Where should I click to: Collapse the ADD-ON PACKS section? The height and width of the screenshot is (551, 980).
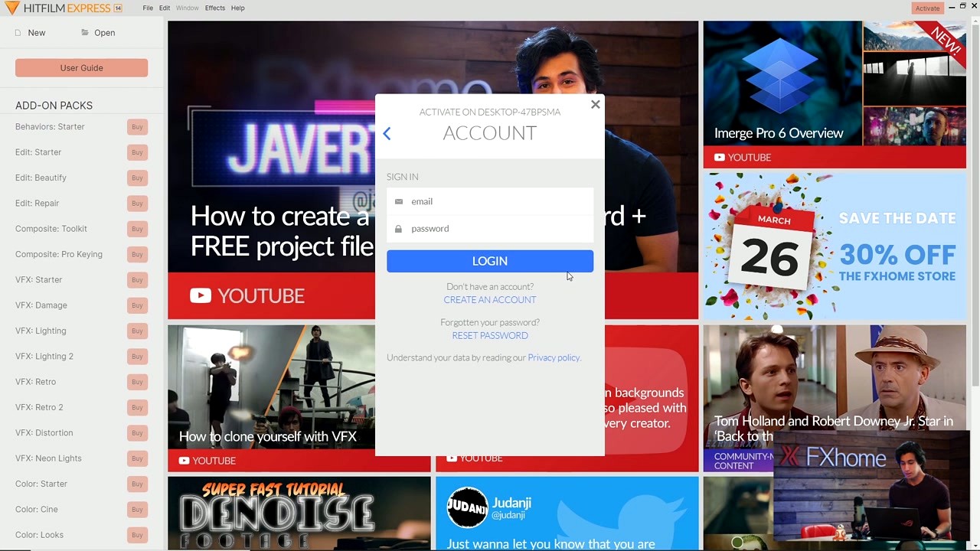(54, 105)
